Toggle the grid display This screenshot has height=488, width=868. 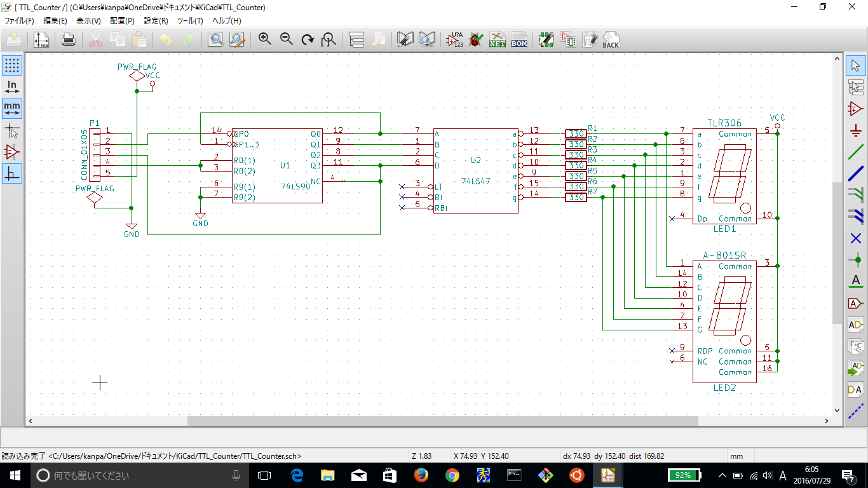click(x=12, y=65)
